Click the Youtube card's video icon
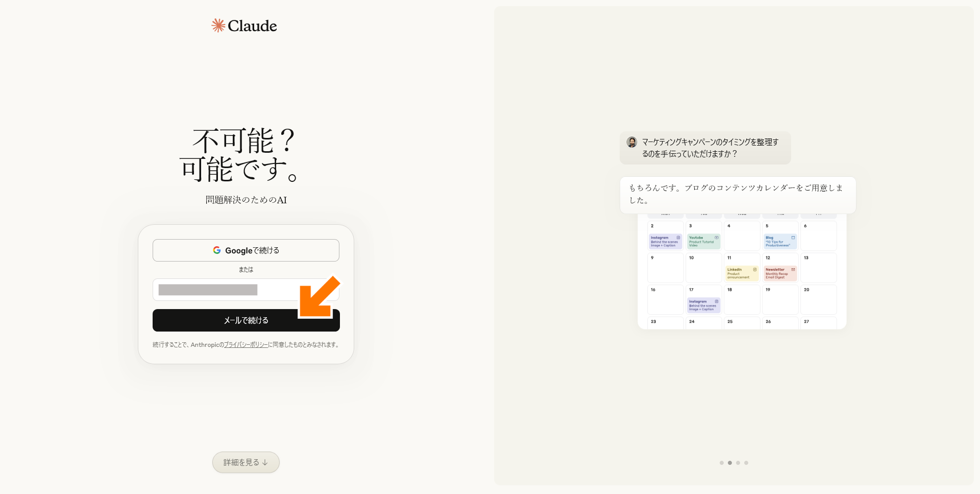Image resolution: width=980 pixels, height=494 pixels. tap(717, 238)
